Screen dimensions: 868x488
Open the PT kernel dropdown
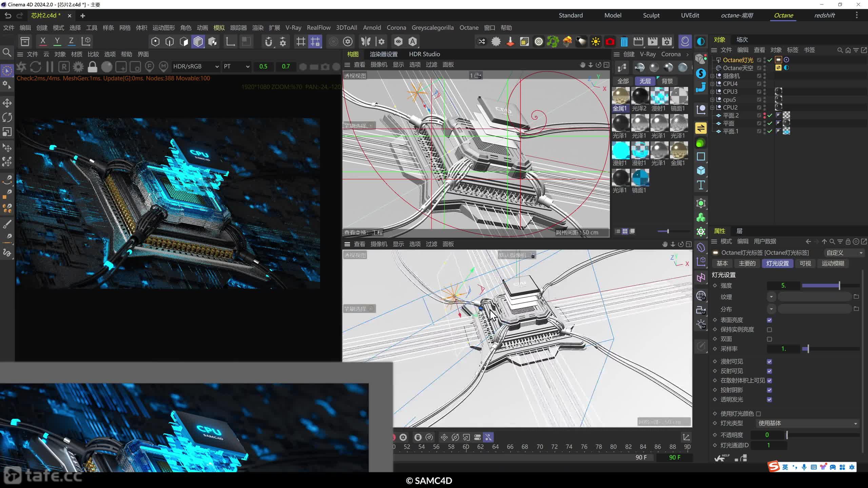236,66
